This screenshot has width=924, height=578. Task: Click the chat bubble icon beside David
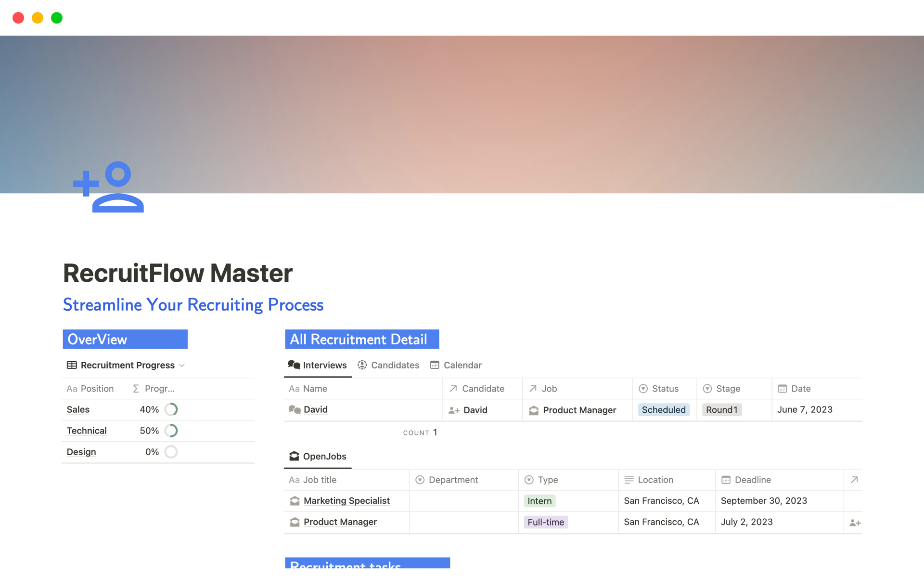tap(294, 410)
